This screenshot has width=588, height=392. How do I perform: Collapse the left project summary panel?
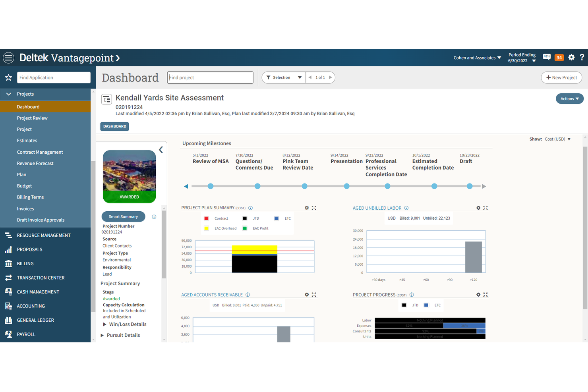[161, 150]
